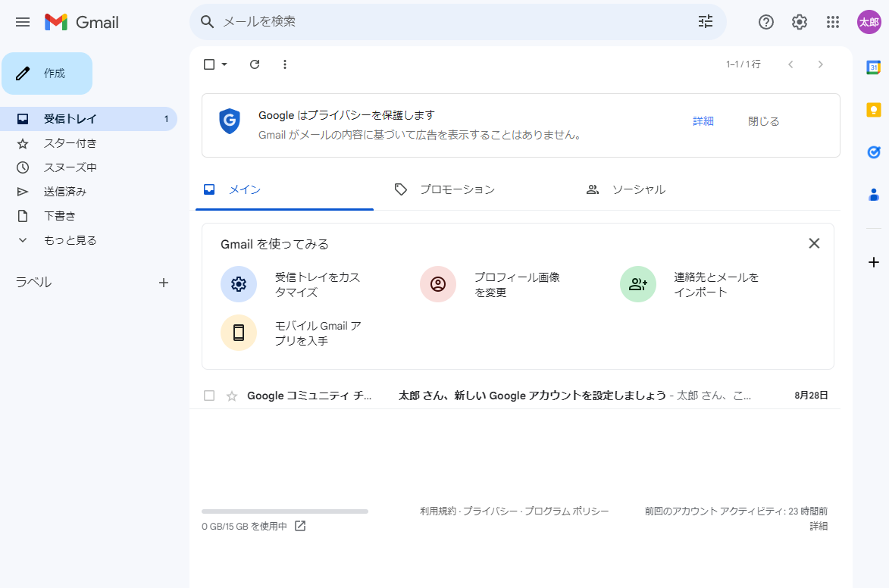Click the '0 GB/15 GB を使用中' text
Screen dimensions: 889x588
click(x=244, y=526)
